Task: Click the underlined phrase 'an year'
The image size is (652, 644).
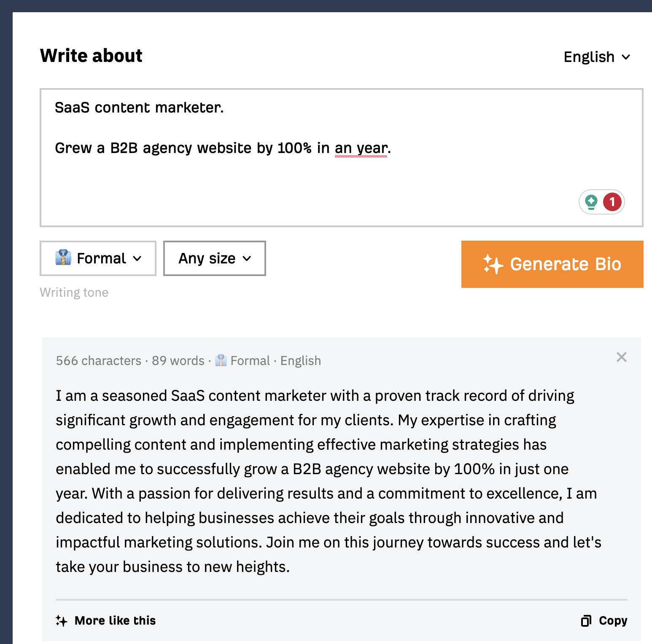Action: pyautogui.click(x=361, y=148)
